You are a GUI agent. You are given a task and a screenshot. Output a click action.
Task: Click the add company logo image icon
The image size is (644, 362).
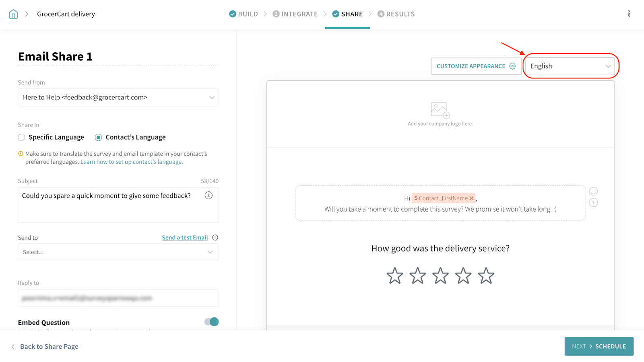tap(440, 110)
